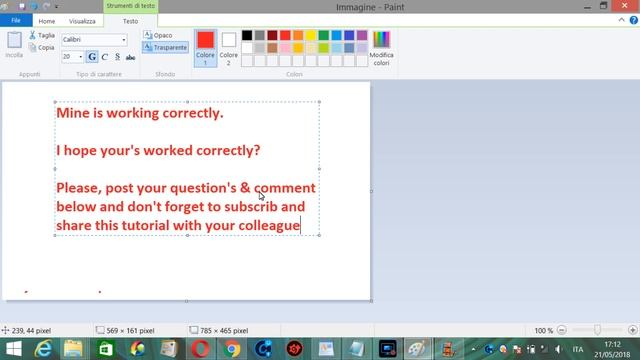
Task: Toggle underline with the S button
Action: click(118, 57)
